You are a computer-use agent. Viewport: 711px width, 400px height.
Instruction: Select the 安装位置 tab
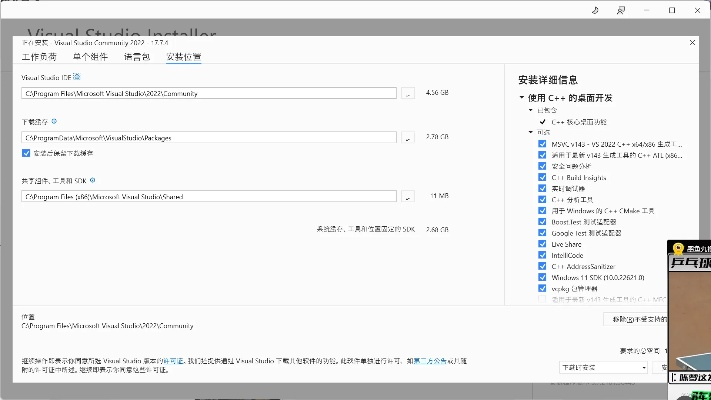tap(184, 57)
